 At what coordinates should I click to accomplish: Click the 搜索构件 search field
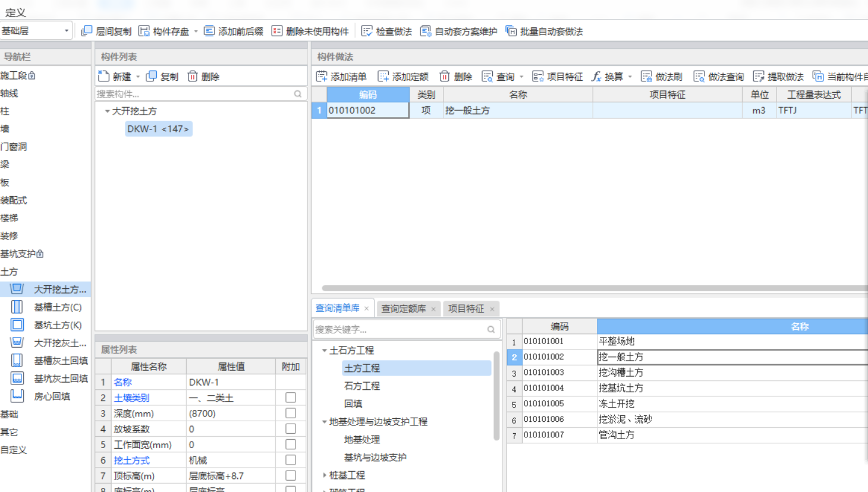(200, 94)
